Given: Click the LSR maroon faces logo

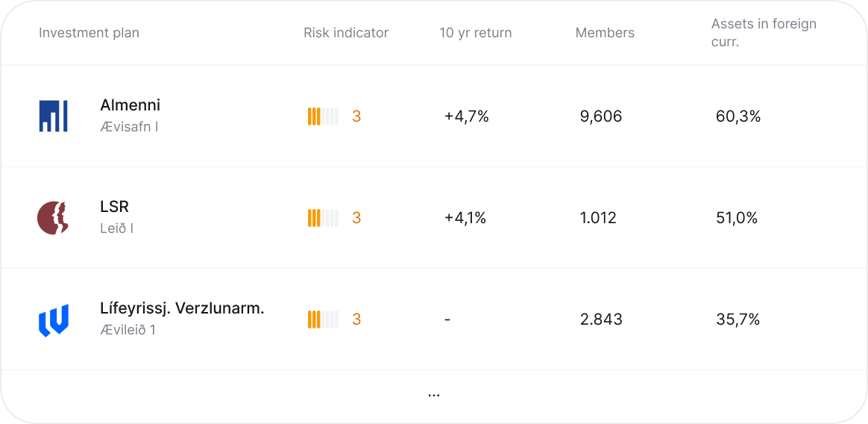Looking at the screenshot, I should (x=53, y=218).
